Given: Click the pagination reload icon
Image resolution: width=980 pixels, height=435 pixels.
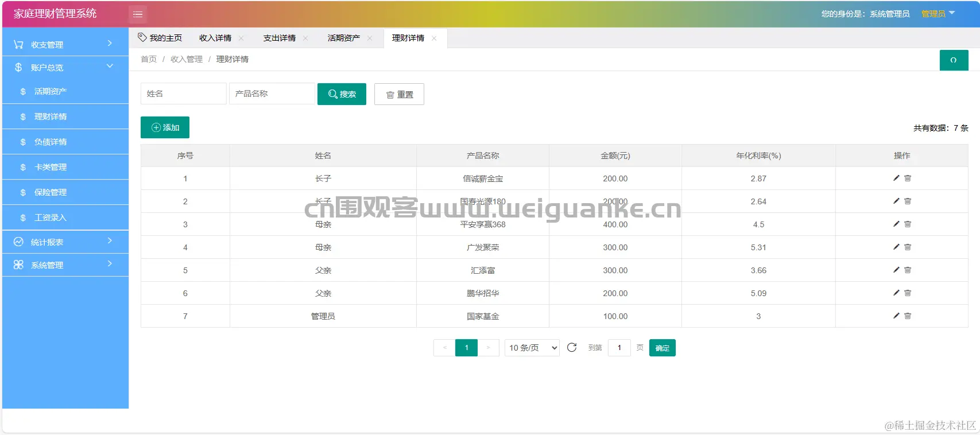Looking at the screenshot, I should click(x=572, y=348).
